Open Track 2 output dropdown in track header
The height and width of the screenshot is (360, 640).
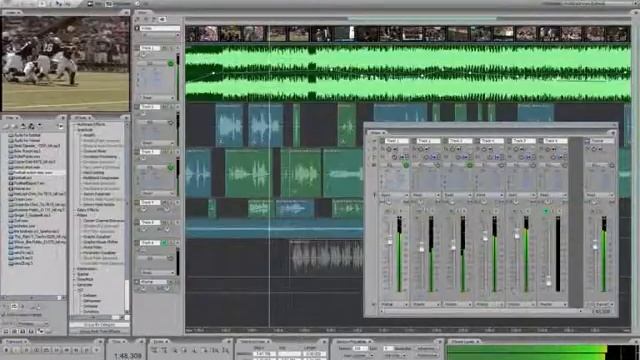click(x=157, y=143)
